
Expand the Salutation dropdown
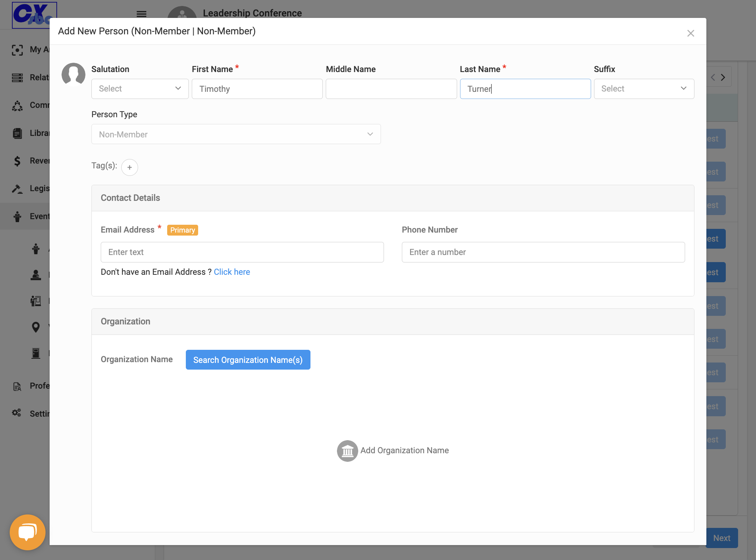click(x=140, y=89)
